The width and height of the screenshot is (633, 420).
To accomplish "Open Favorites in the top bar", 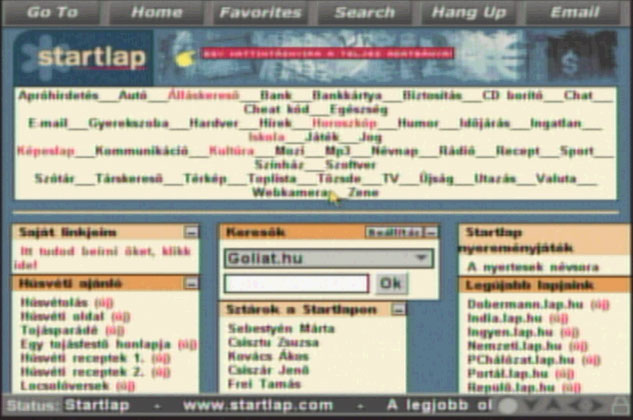I will [x=260, y=13].
